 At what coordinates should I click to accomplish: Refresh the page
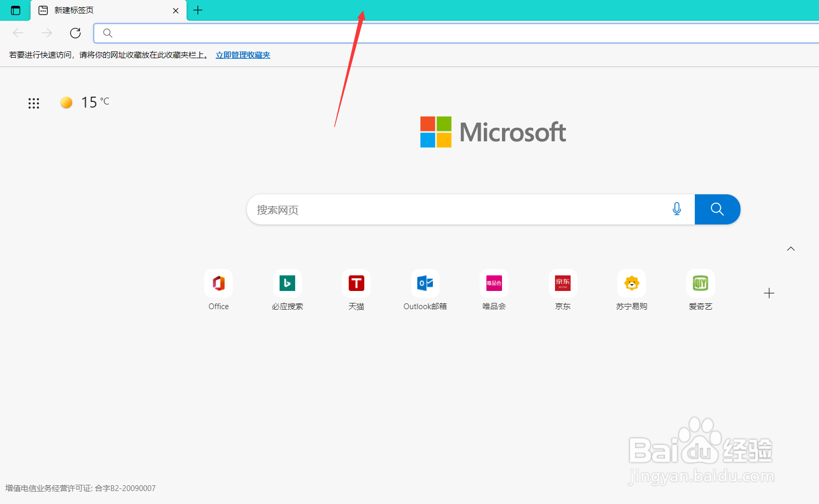[x=75, y=33]
